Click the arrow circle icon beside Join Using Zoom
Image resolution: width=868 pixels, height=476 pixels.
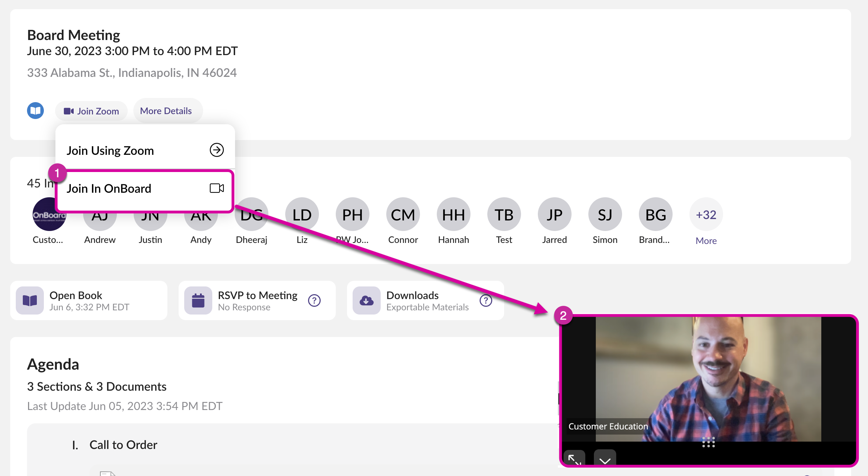(217, 150)
